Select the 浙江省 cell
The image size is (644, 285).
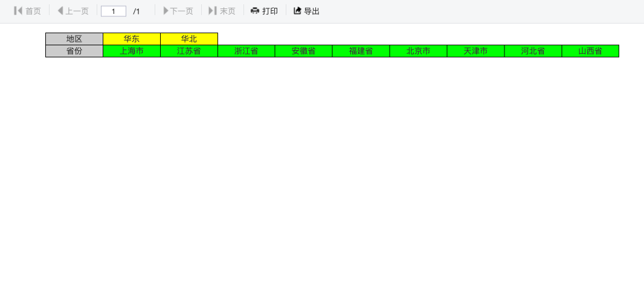pos(246,51)
